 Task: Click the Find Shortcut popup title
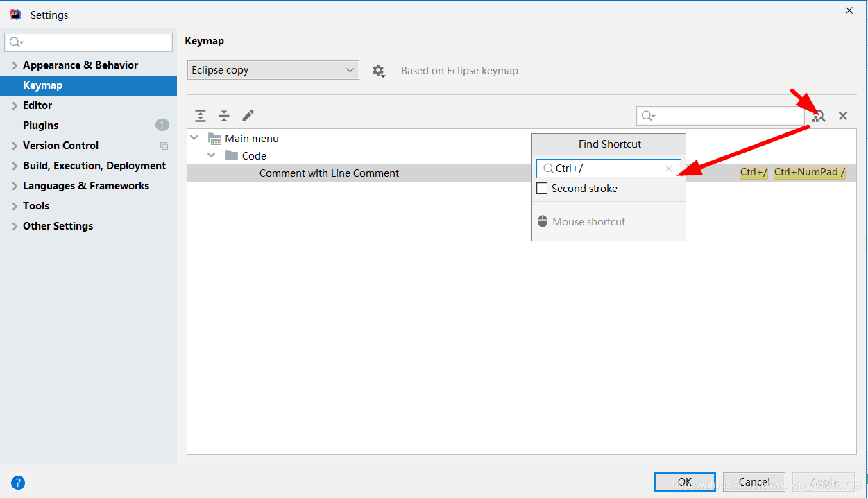[610, 144]
